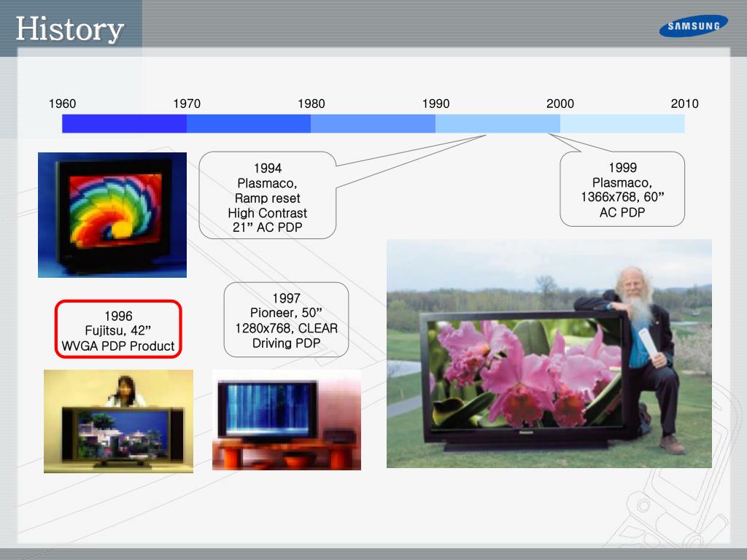Select the 2010 timeline label
This screenshot has height=560, width=747.
684,104
